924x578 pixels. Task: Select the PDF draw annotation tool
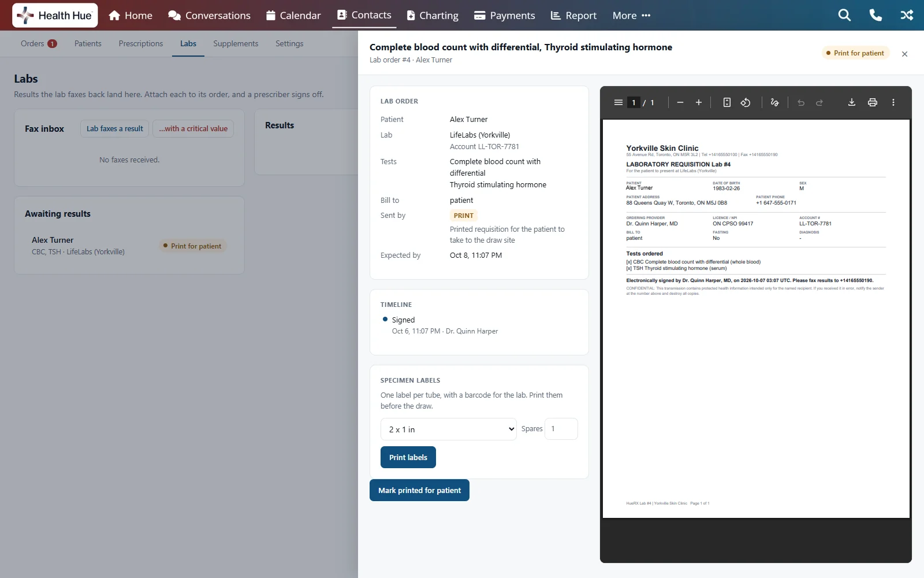point(774,102)
